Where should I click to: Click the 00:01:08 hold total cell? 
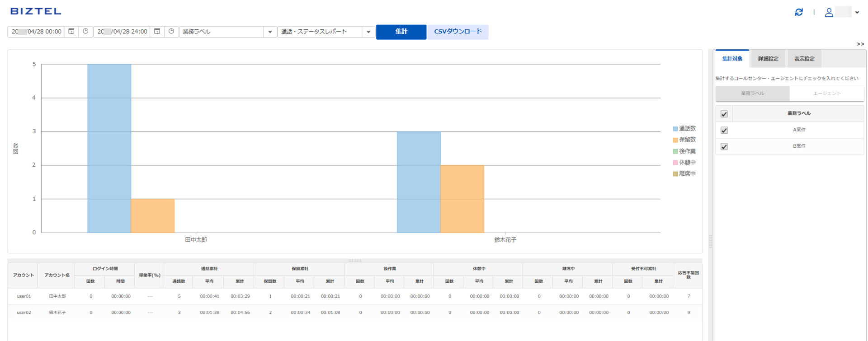click(330, 313)
